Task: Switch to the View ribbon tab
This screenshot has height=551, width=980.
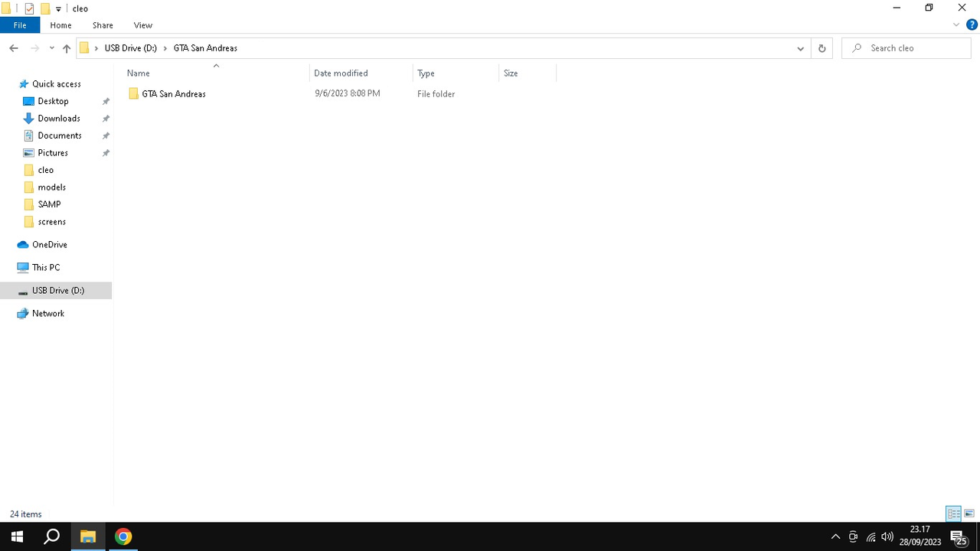Action: tap(142, 25)
